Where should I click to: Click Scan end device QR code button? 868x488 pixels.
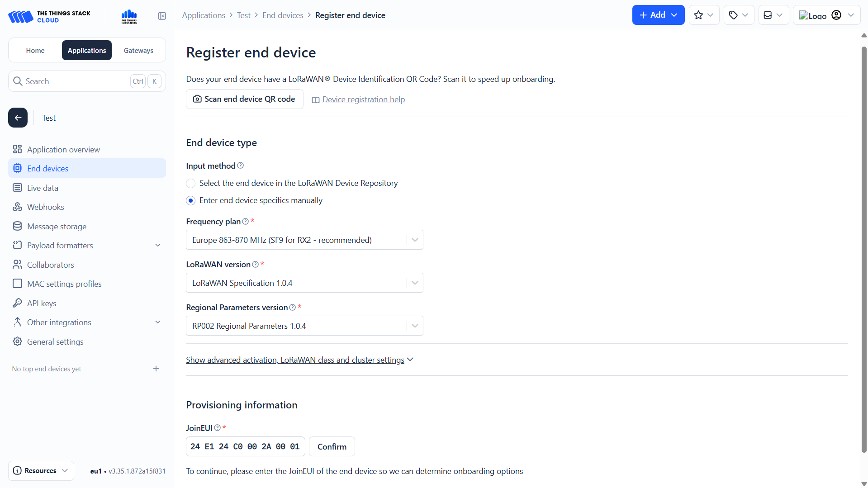(244, 99)
